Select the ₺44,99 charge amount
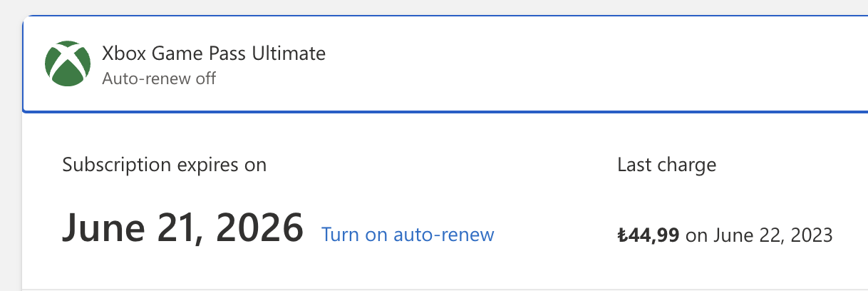Screen dimensions: 868x291 coord(648,235)
